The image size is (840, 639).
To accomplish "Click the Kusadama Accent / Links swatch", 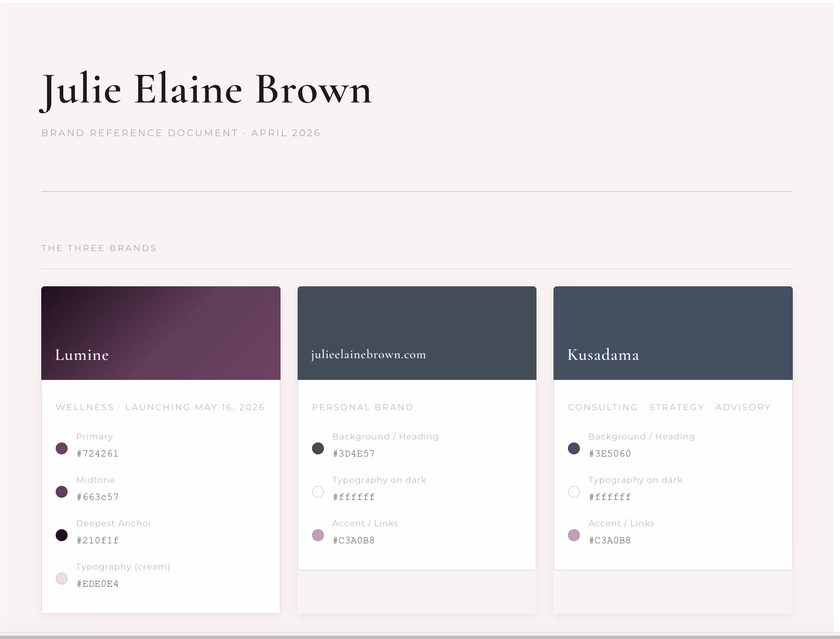I will 574,535.
